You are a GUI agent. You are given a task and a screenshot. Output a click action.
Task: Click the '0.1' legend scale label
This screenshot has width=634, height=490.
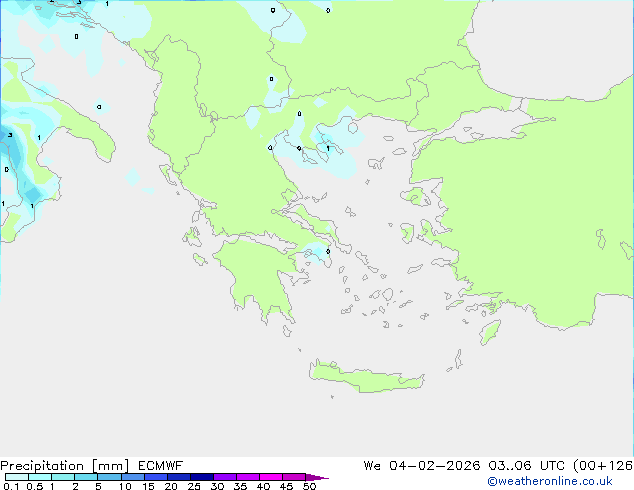tap(11, 486)
